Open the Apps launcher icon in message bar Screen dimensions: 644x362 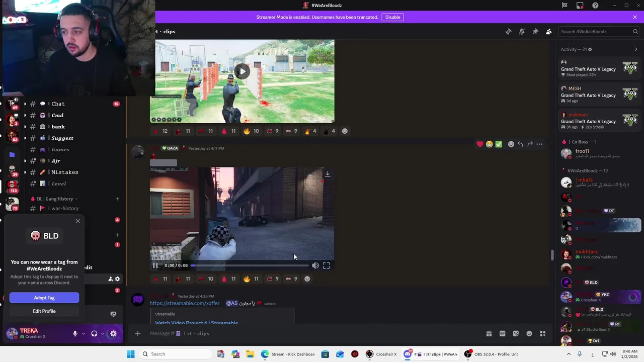(543, 333)
